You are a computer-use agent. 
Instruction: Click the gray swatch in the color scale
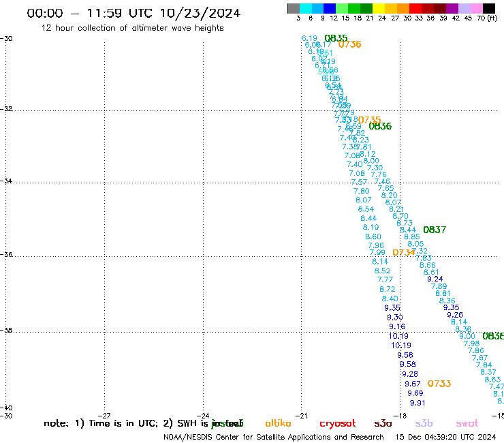294,8
